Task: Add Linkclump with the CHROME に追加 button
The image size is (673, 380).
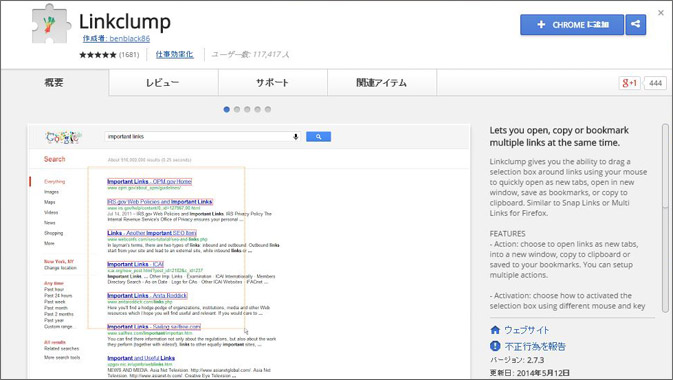Action: click(572, 24)
